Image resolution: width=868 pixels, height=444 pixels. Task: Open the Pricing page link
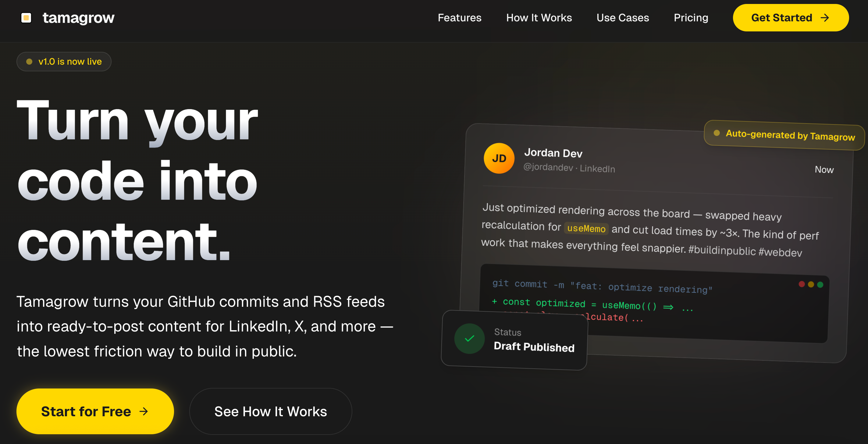coord(691,17)
